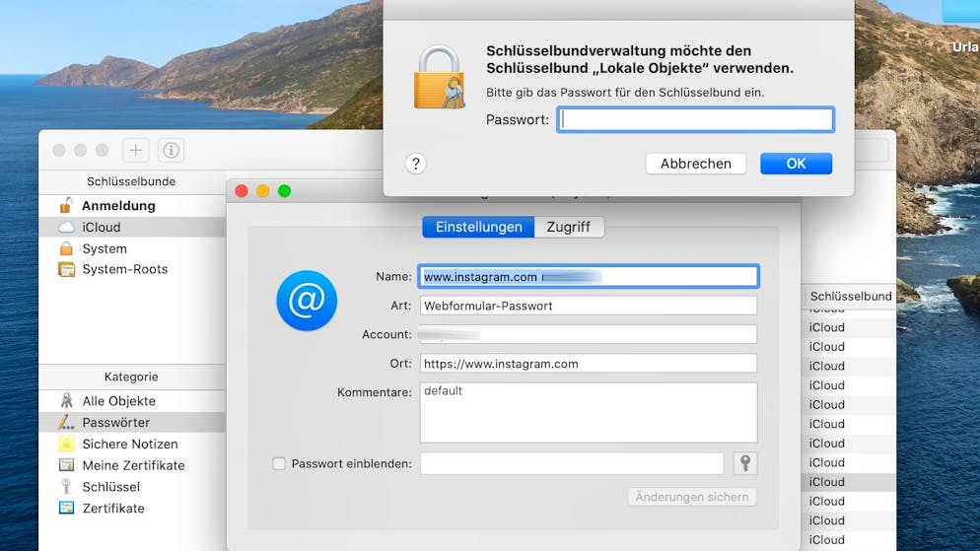Enable the Passwort einblenden checkbox
The image size is (980, 551).
[x=279, y=463]
